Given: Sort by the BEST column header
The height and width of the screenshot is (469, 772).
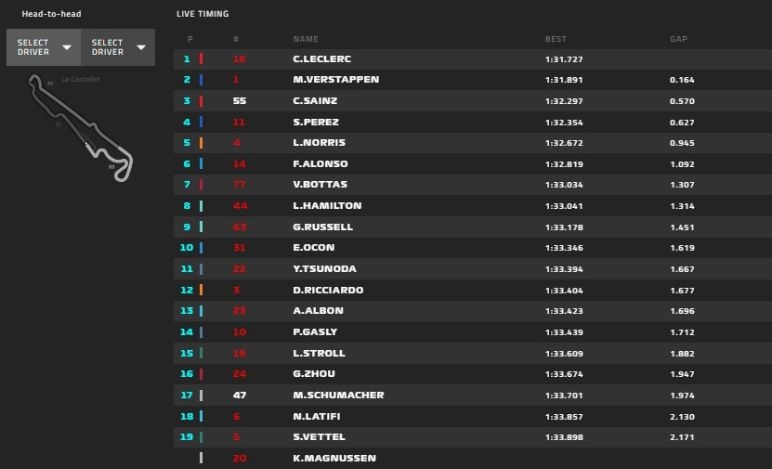Looking at the screenshot, I should coord(555,39).
